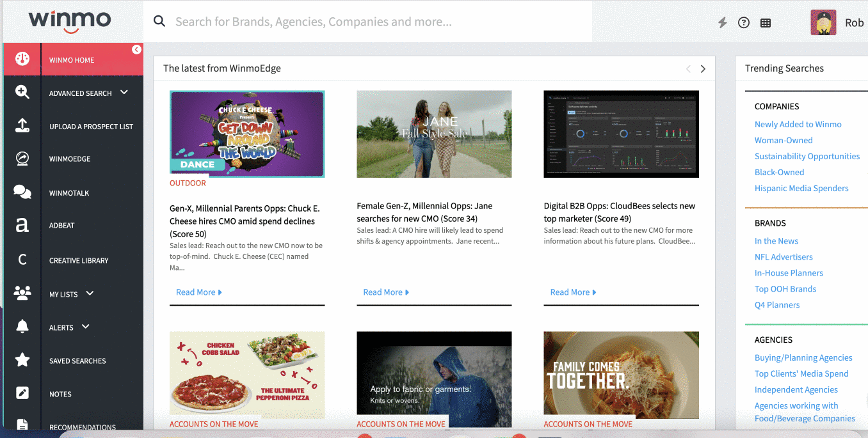Click the WinmoTalk chat bubbles icon

[22, 192]
